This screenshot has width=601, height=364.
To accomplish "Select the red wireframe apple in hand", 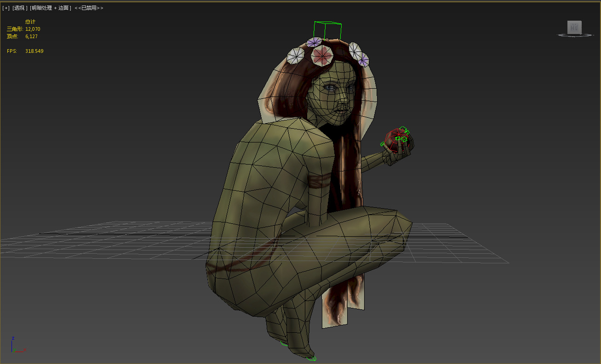I will [x=396, y=139].
